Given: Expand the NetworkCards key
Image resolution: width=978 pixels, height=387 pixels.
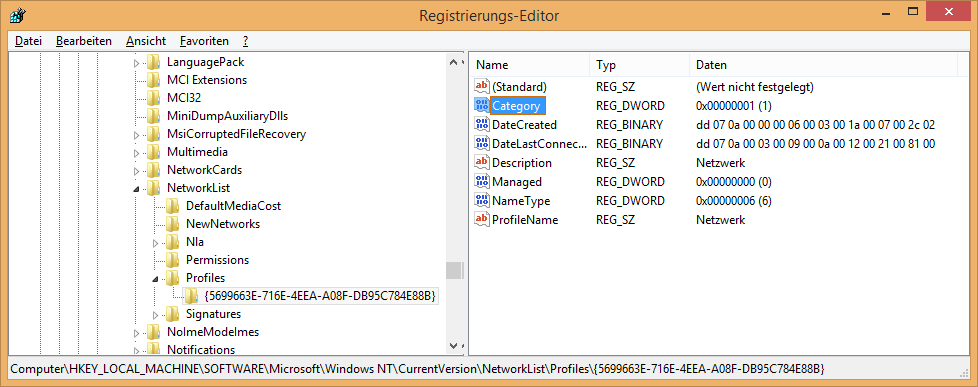Looking at the screenshot, I should pos(137,170).
